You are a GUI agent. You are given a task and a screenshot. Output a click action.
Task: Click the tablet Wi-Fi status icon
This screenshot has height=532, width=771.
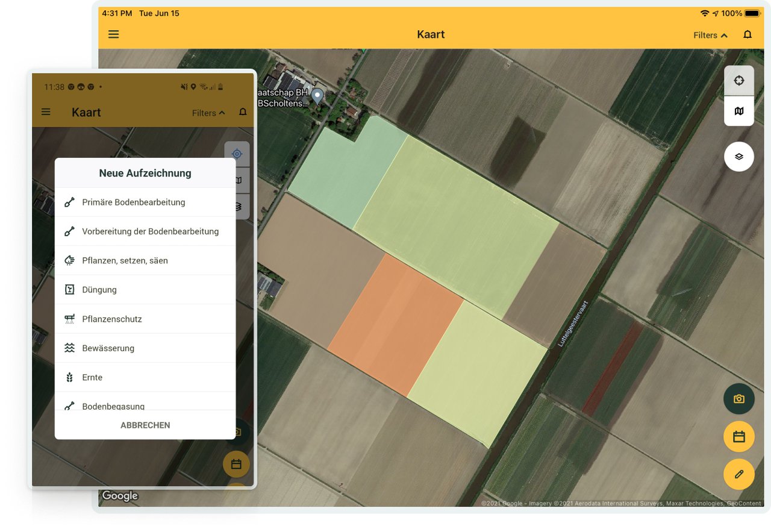click(x=704, y=13)
